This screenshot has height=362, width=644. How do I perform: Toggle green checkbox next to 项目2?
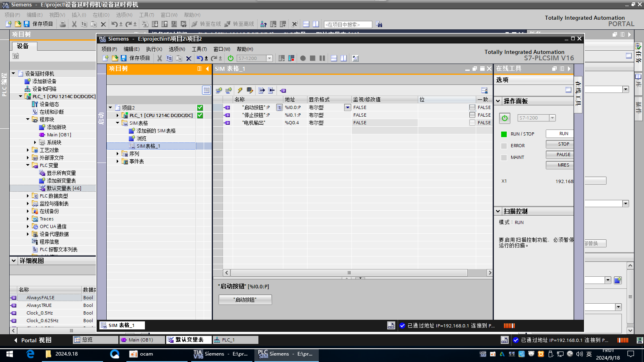click(x=200, y=108)
